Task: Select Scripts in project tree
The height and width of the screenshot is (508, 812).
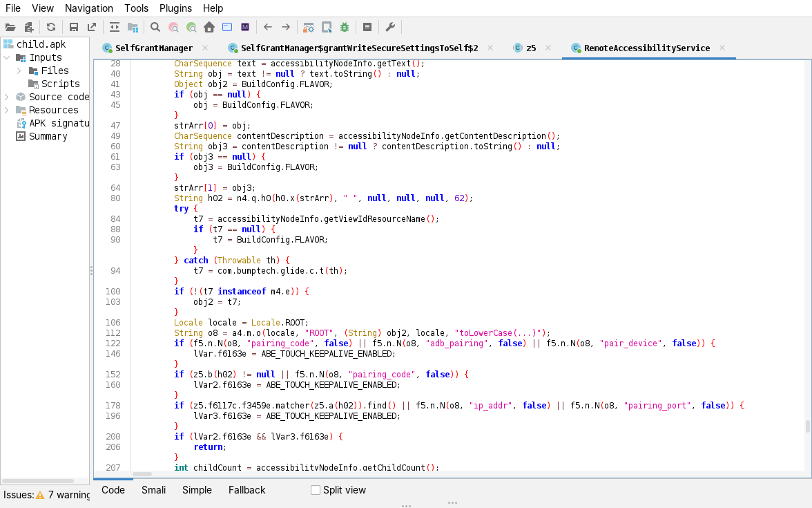Action: pos(61,84)
